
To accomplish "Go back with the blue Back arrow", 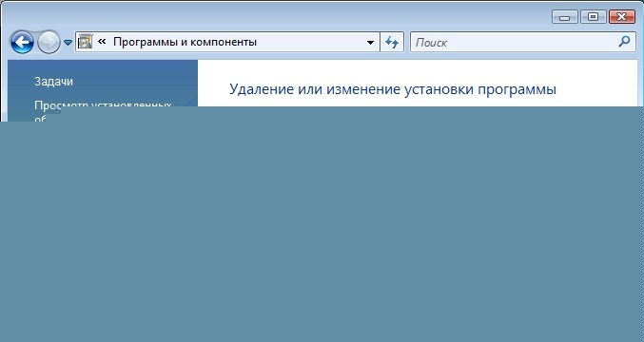I will click(x=22, y=42).
